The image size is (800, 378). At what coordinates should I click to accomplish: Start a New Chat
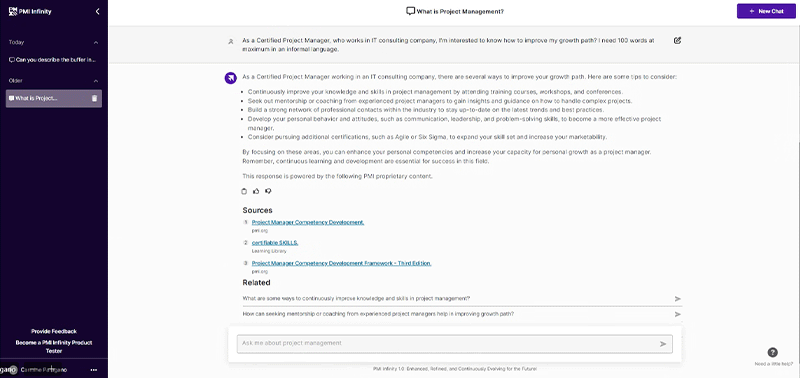(x=766, y=11)
